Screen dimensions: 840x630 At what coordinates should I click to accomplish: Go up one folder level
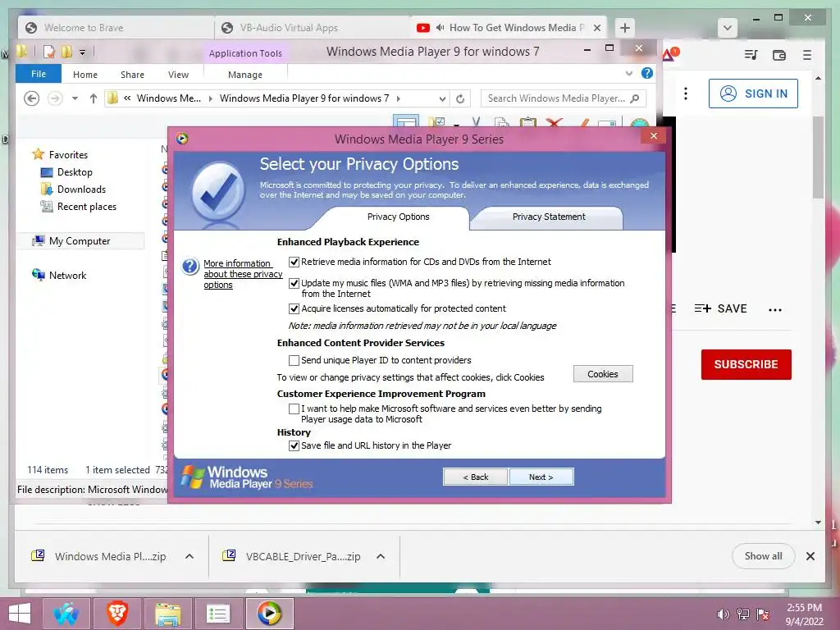pos(94,98)
